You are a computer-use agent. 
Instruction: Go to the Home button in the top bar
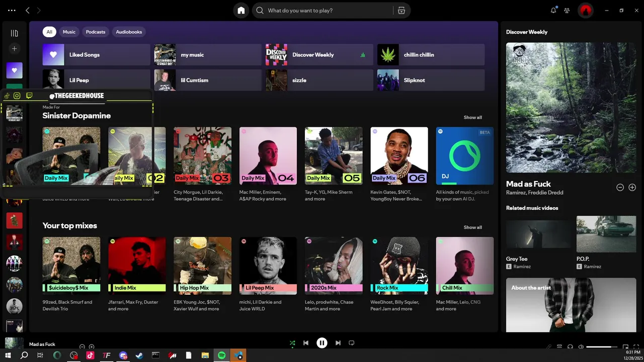point(241,11)
